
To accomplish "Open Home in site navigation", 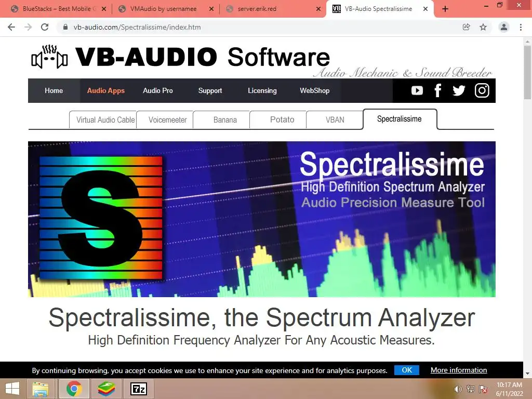I will tap(54, 90).
